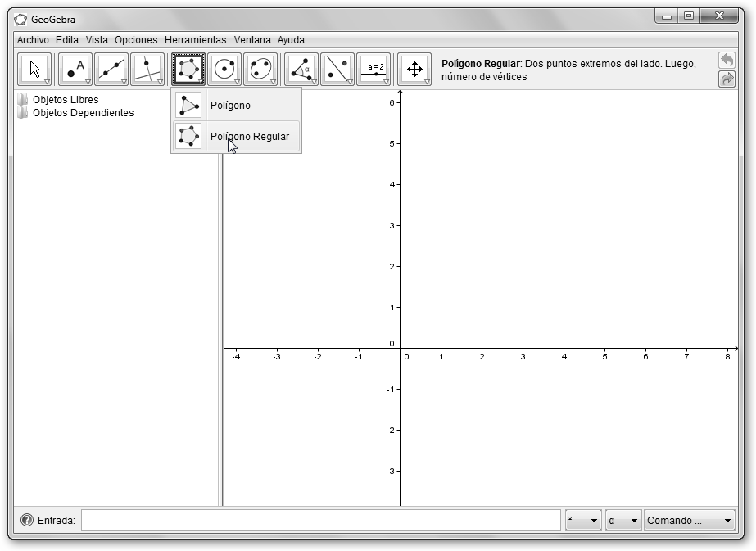Image resolution: width=756 pixels, height=551 pixels.
Task: Click the Undo arrow button
Action: [x=727, y=61]
